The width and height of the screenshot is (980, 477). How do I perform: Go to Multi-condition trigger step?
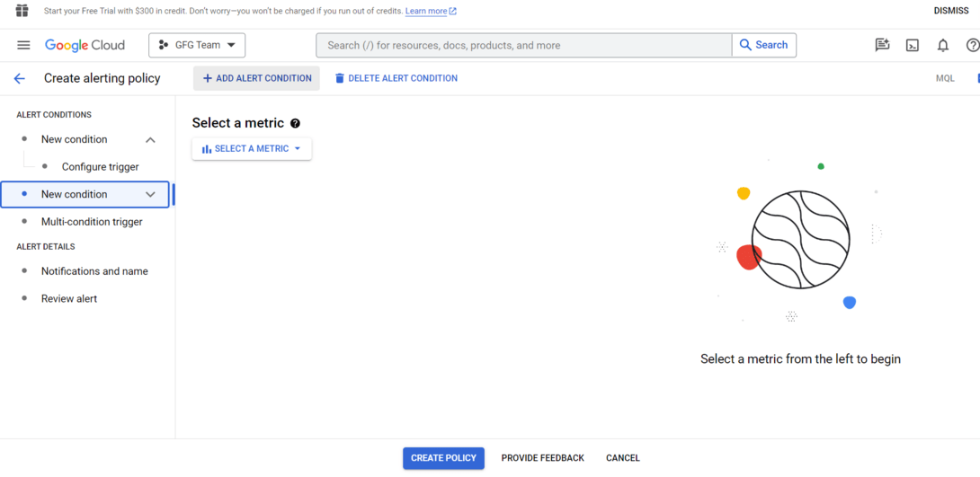click(x=92, y=222)
